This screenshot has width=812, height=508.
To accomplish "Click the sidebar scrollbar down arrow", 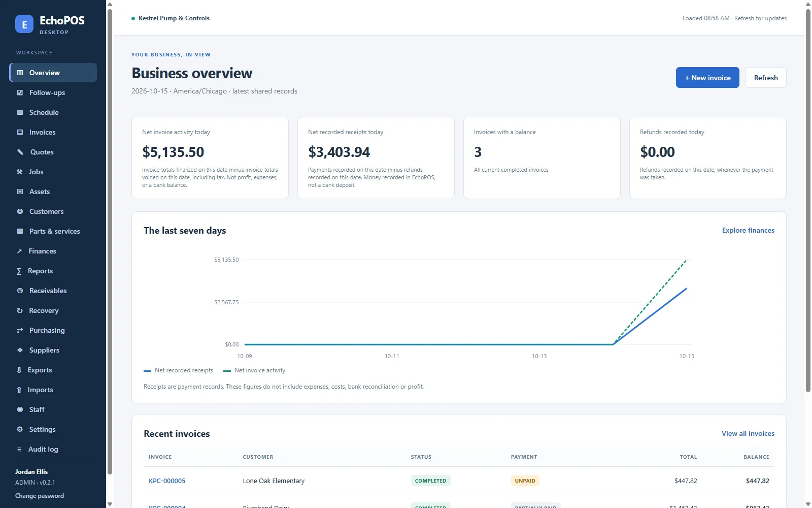I will [x=110, y=504].
